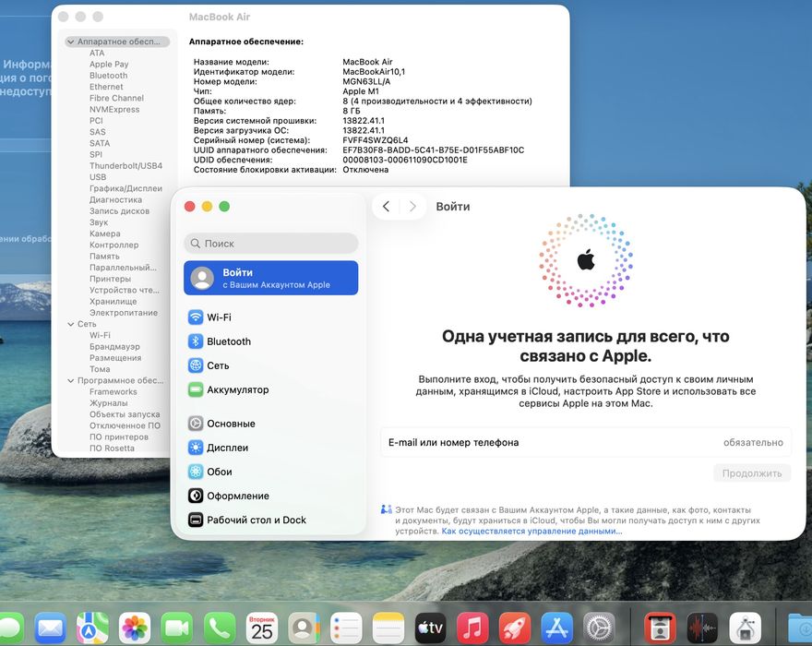Select Диагностика in hardware list
This screenshot has width=812, height=646.
tap(115, 199)
